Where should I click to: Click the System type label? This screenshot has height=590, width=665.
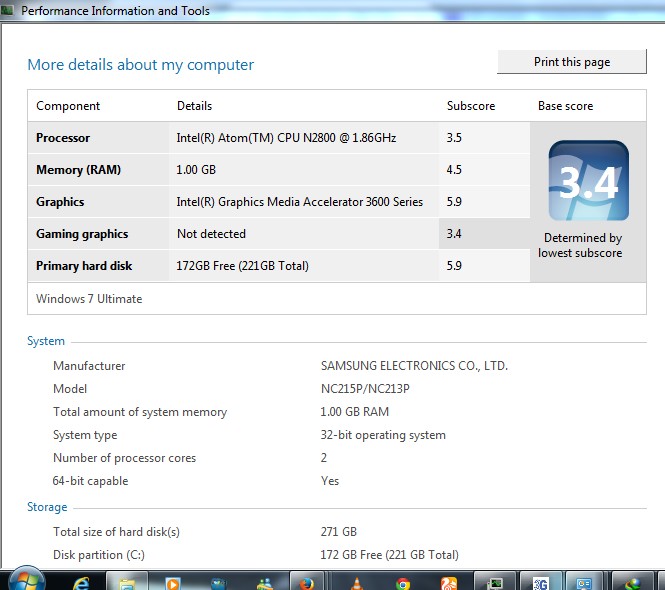point(85,435)
